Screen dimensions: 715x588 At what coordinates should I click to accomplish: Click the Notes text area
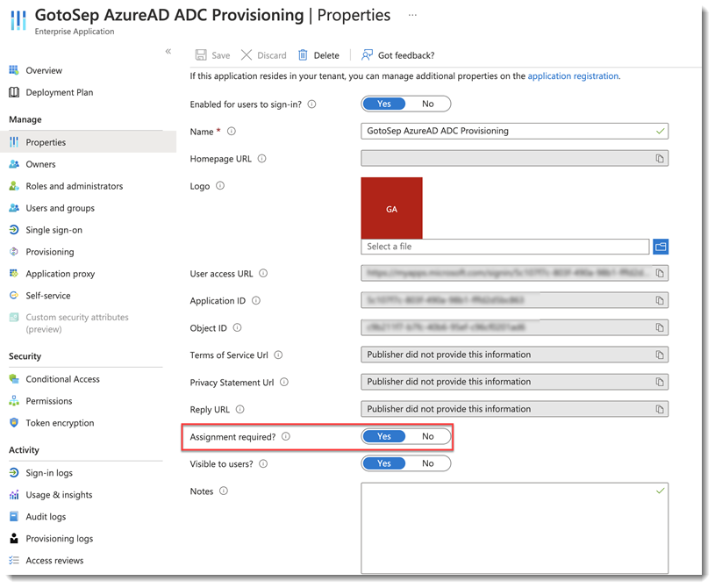[514, 527]
